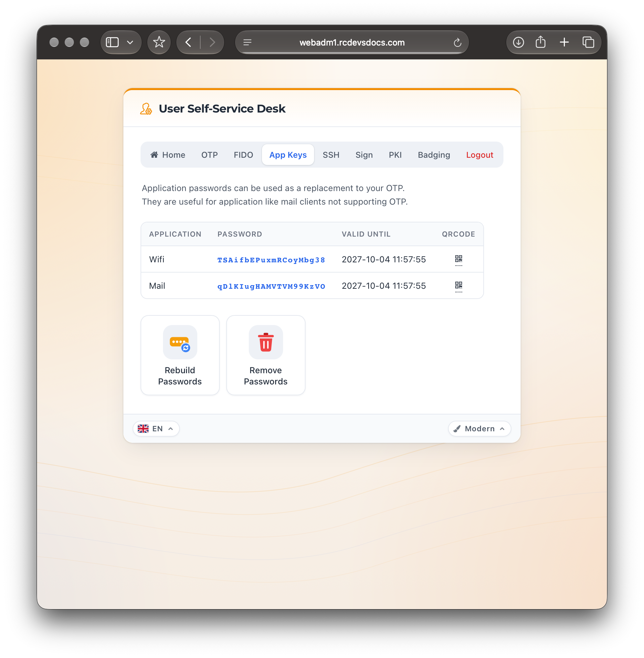Click the Rebuild Passwords button
The width and height of the screenshot is (644, 658).
coord(180,355)
